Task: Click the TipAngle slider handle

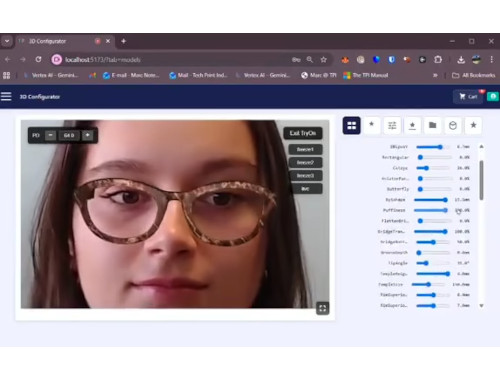Action: coord(426,263)
